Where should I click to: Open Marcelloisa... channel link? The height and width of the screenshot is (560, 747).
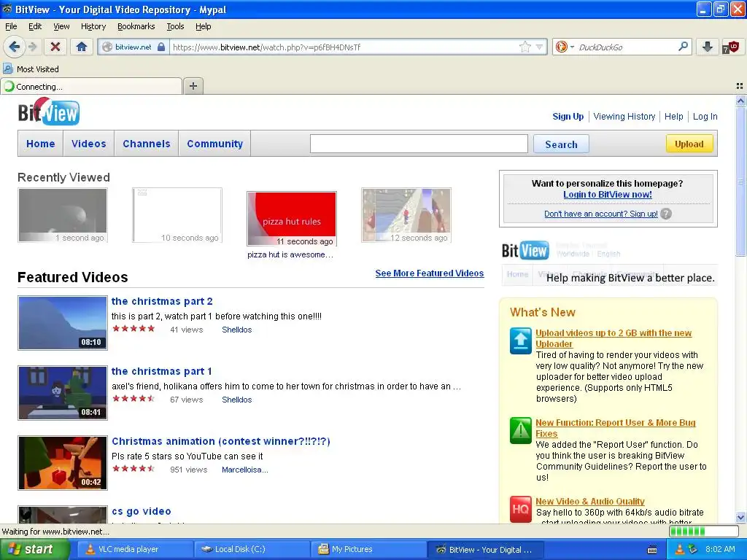(x=245, y=470)
